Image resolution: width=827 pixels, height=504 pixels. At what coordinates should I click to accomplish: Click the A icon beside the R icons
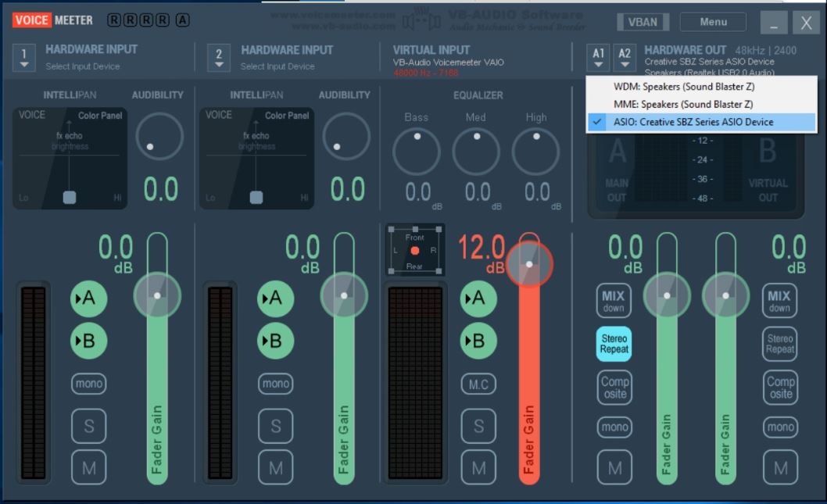pyautogui.click(x=182, y=20)
